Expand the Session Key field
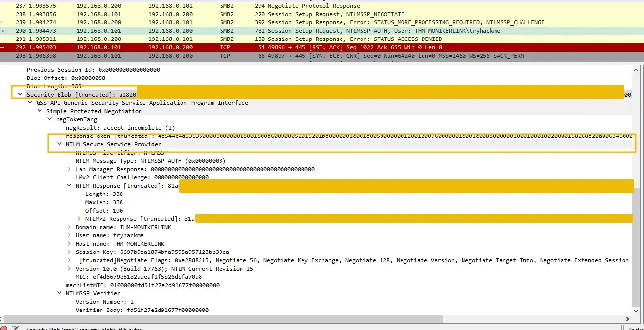 coord(69,252)
